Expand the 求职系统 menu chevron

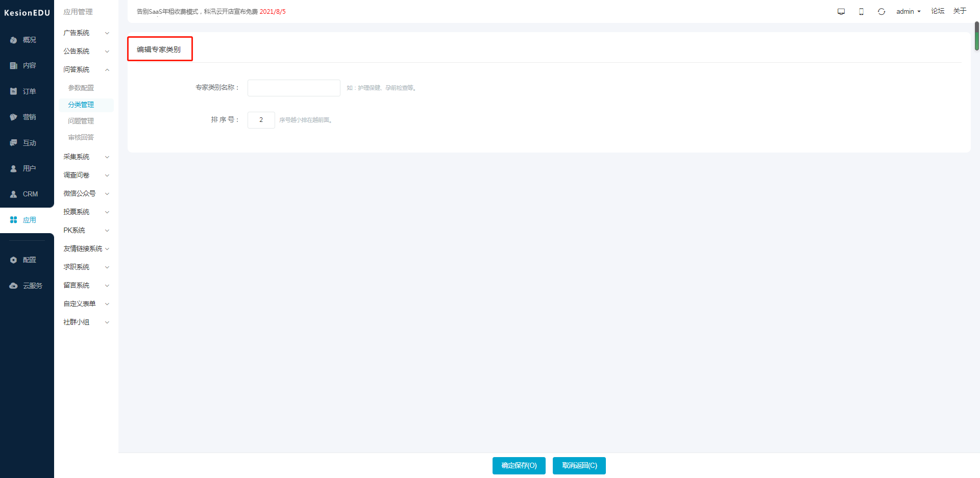(107, 267)
